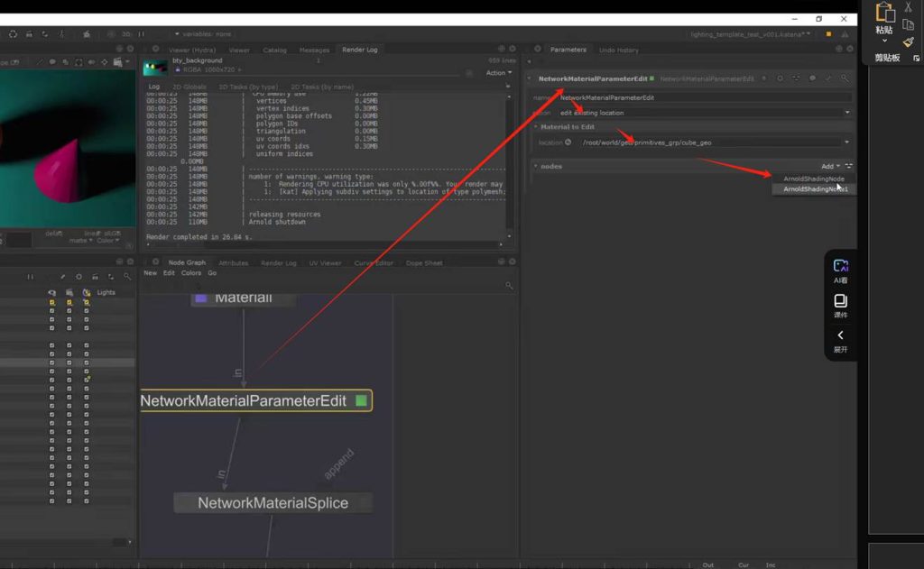Image resolution: width=924 pixels, height=569 pixels.
Task: Click the Node Graph search magnifier icon
Action: [x=509, y=286]
